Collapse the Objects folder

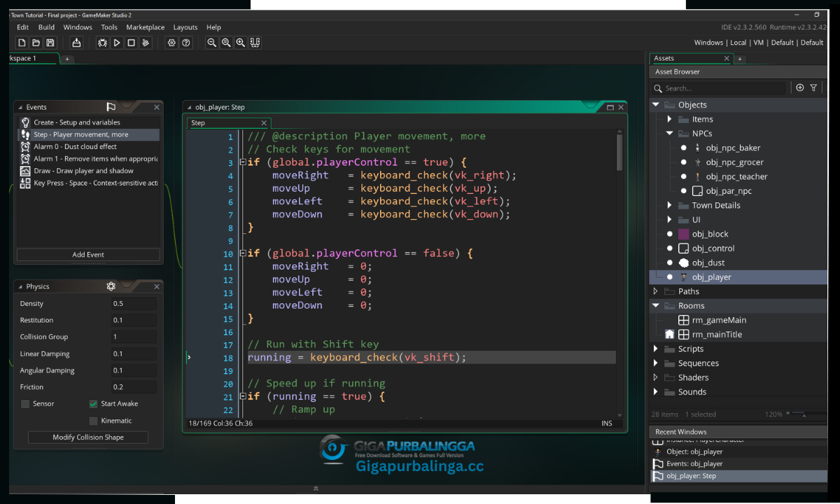tap(656, 105)
